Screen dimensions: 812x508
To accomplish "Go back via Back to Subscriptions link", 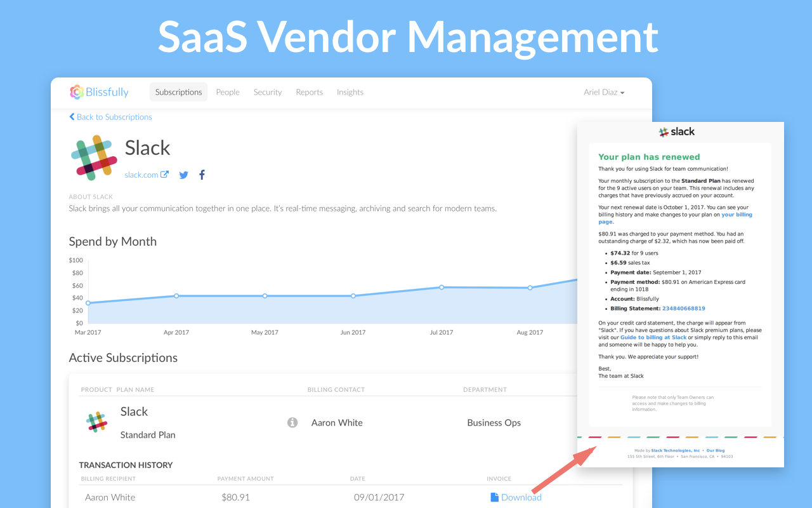I will coord(110,117).
